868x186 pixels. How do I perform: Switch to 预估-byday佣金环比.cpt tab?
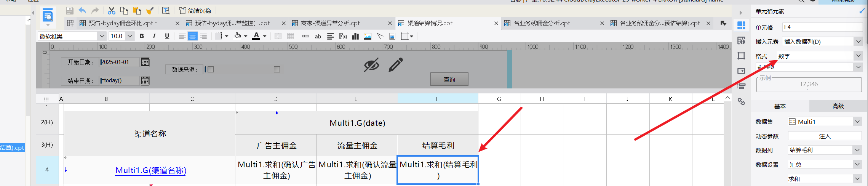coord(123,23)
